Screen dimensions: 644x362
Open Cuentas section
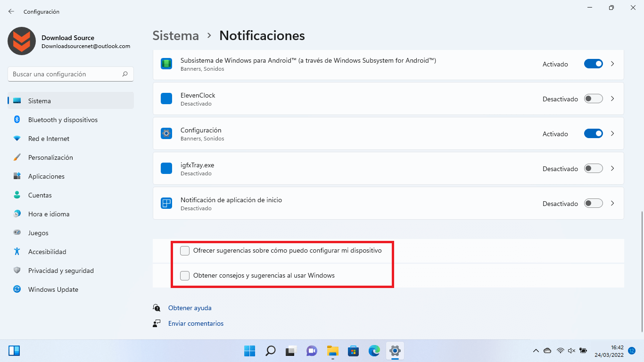pyautogui.click(x=71, y=195)
